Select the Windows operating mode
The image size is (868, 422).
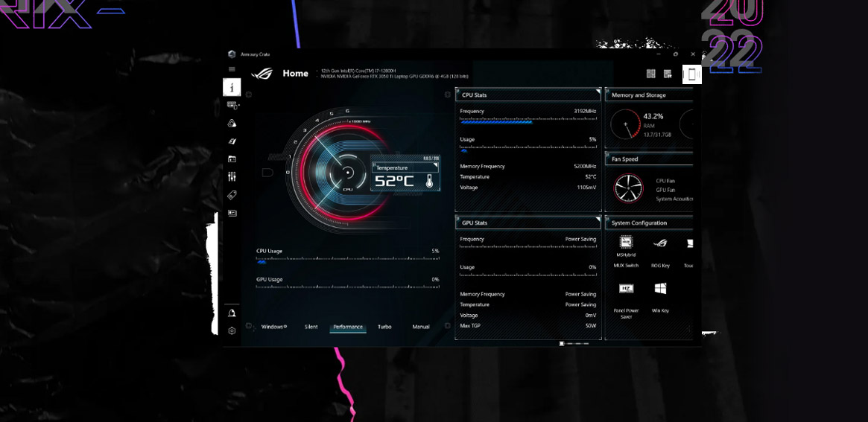(x=274, y=327)
